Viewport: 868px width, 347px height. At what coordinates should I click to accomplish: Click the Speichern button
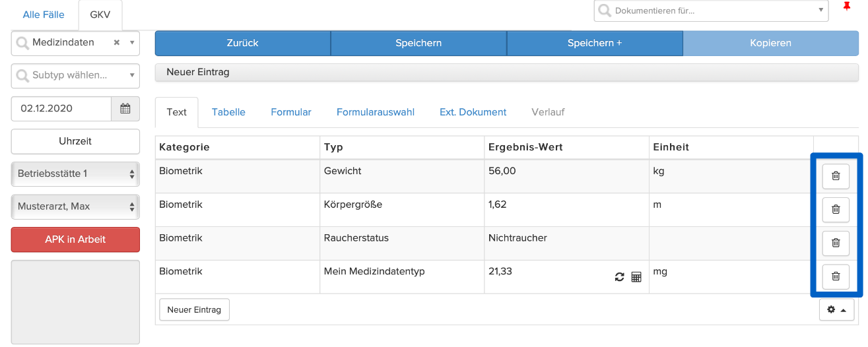[418, 43]
